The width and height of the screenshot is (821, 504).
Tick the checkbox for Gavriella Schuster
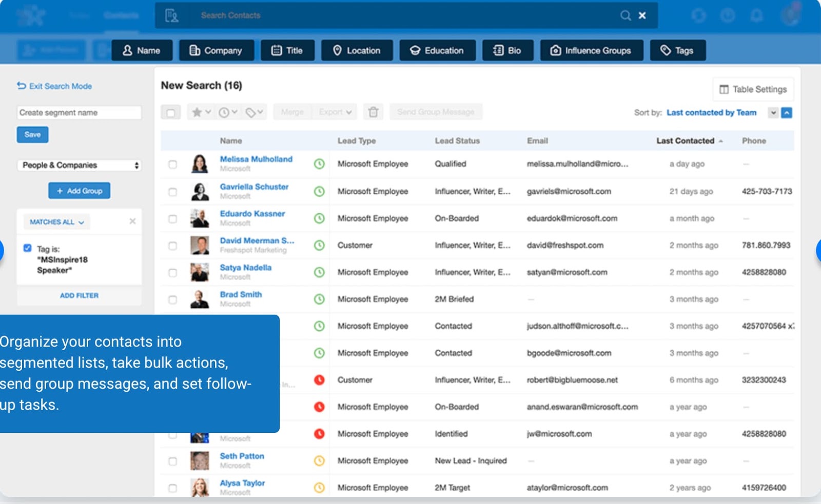pyautogui.click(x=172, y=192)
